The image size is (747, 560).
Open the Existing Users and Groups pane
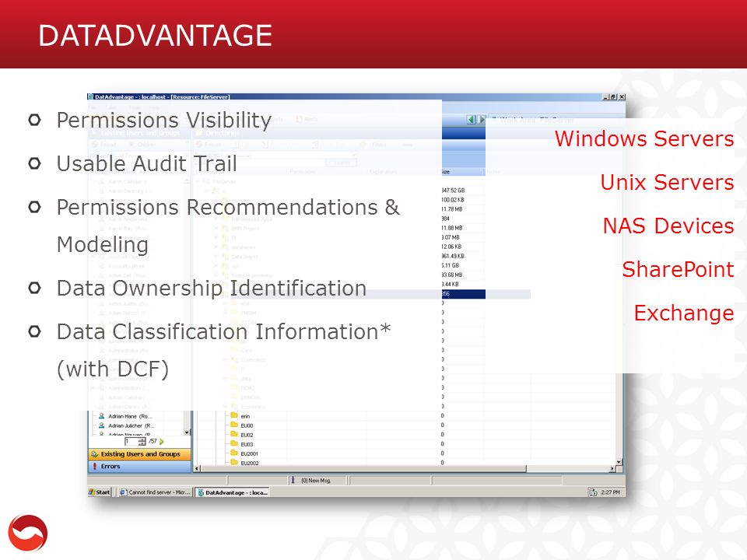[x=139, y=454]
